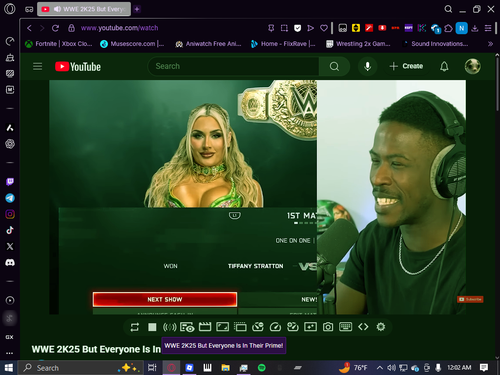Open the Wrestling 2x Gam bookmark
This screenshot has height=375, width=500.
point(358,44)
